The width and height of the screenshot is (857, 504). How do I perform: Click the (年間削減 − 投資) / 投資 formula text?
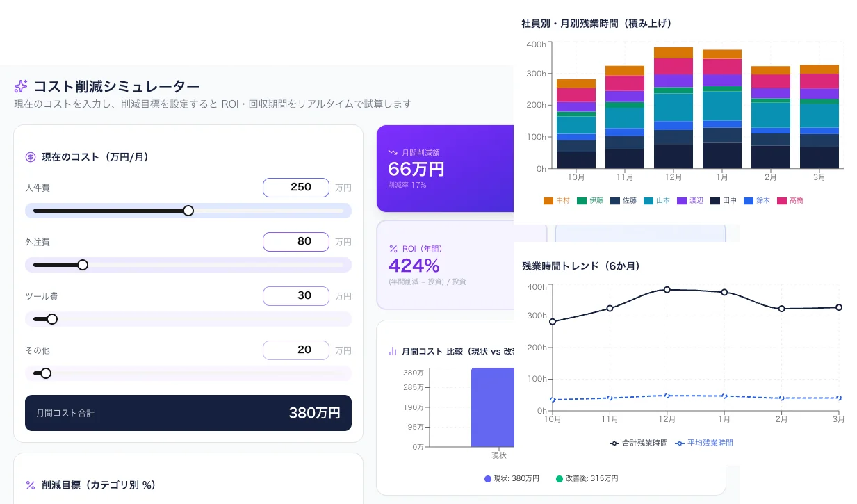pos(427,282)
